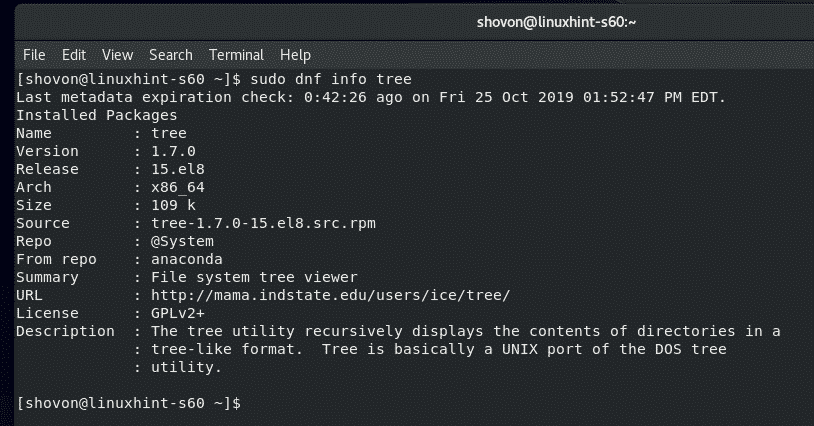Open the File menu
Viewport: 814px width, 426px height.
[x=34, y=54]
